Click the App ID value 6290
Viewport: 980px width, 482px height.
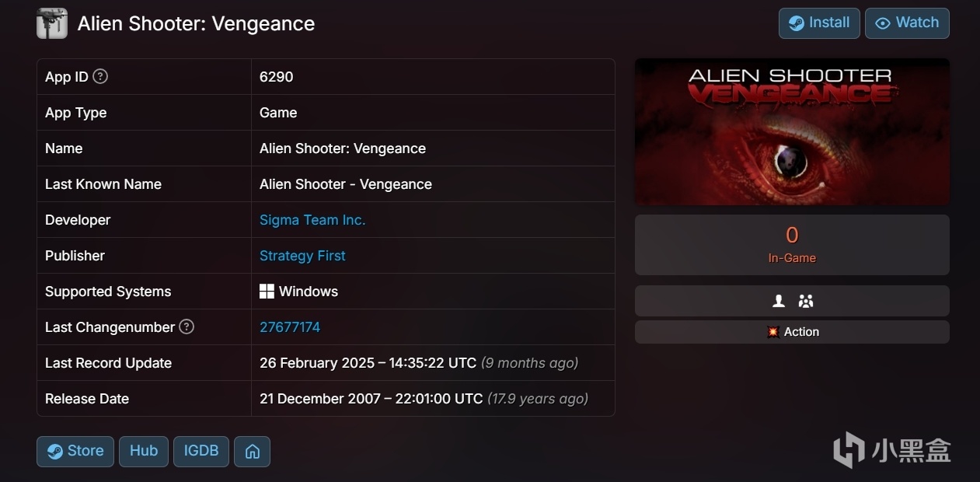coord(277,77)
